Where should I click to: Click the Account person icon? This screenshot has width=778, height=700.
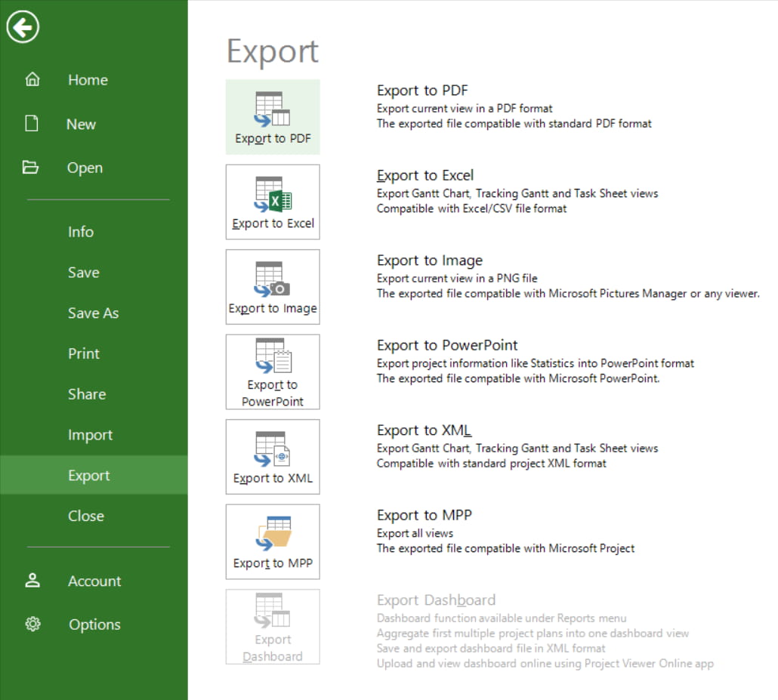pos(32,581)
